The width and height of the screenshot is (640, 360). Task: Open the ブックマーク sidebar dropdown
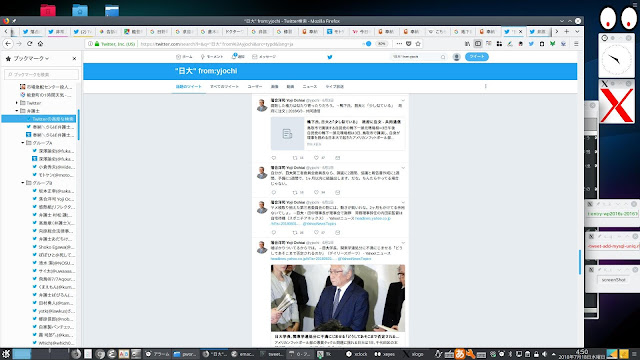[x=31, y=59]
